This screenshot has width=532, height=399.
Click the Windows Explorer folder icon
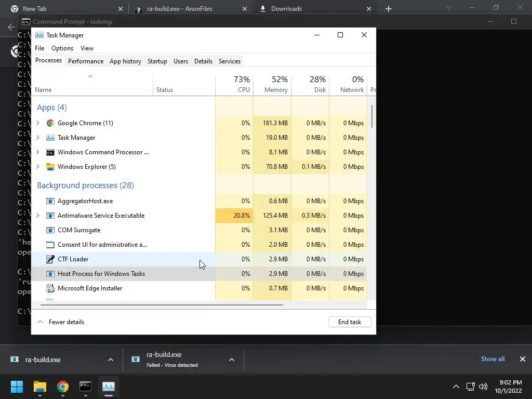pyautogui.click(x=50, y=167)
